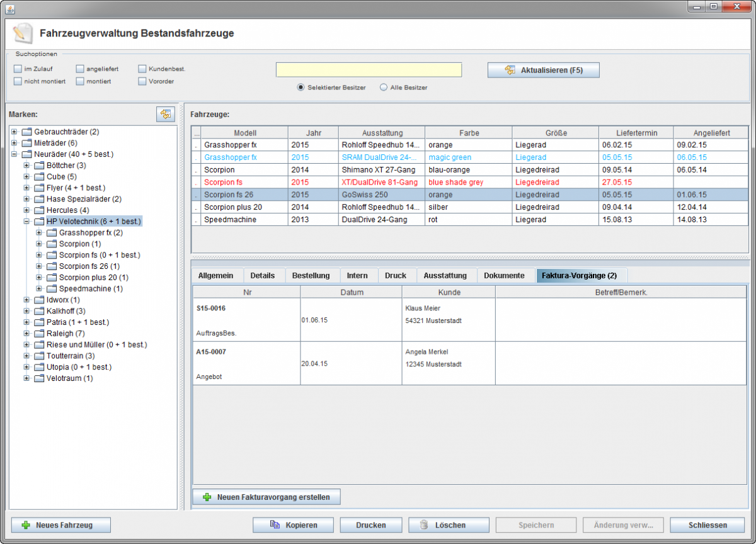Image resolution: width=756 pixels, height=544 pixels.
Task: Click the Gebrauchträder folder icon
Action: 26,132
